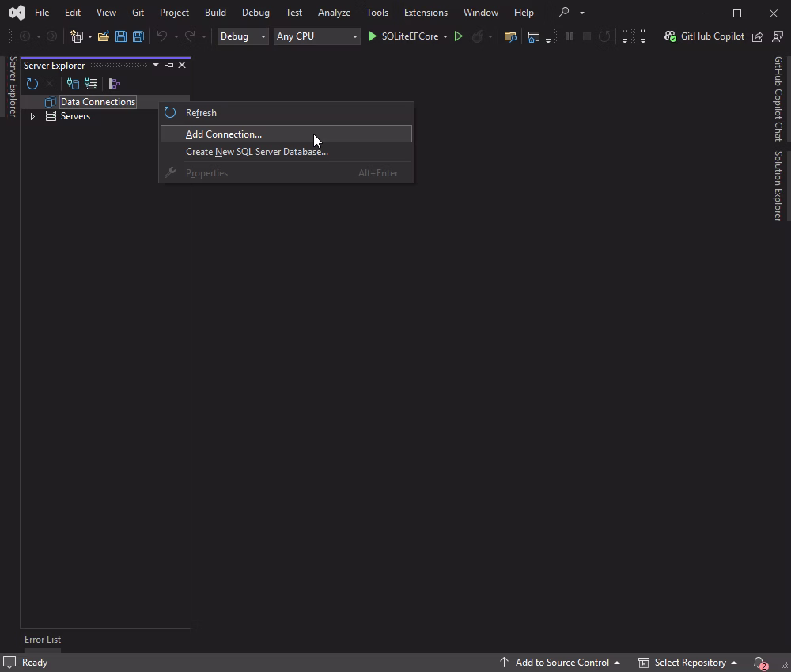
Task: Open the Any CPU platform dropdown
Action: [316, 36]
